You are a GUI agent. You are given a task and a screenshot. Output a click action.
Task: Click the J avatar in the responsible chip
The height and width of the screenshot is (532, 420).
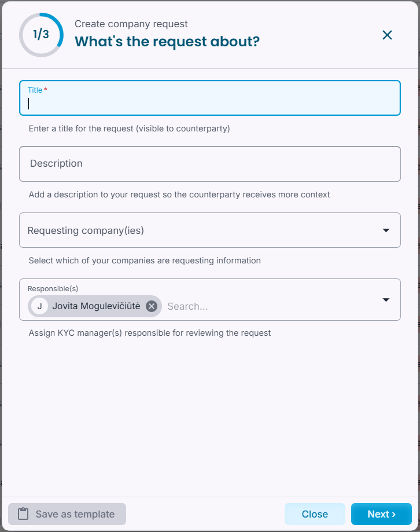pyautogui.click(x=40, y=306)
